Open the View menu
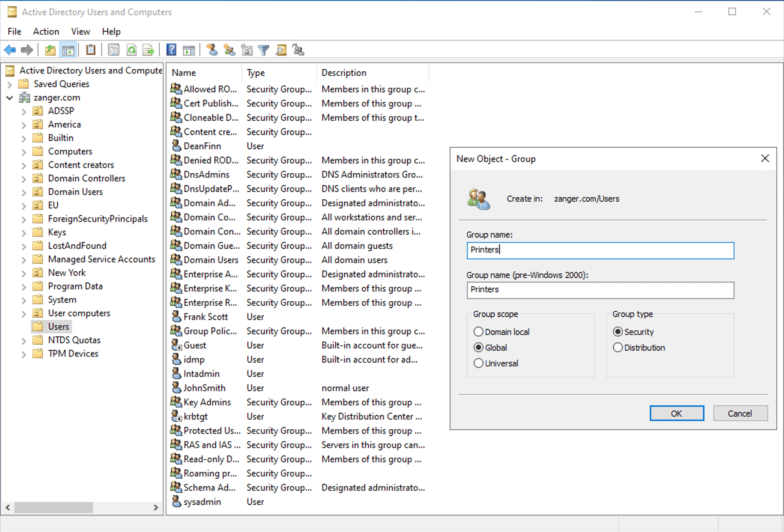Image resolution: width=784 pixels, height=532 pixels. tap(80, 31)
